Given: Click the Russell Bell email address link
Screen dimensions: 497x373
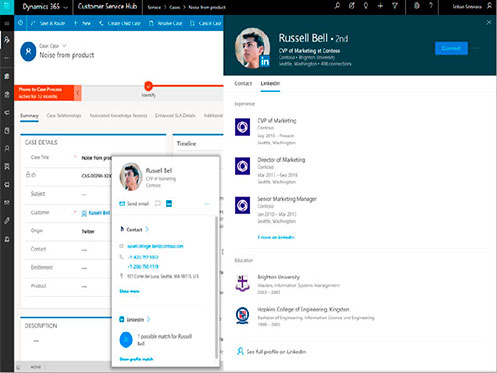Looking at the screenshot, I should click(x=155, y=246).
